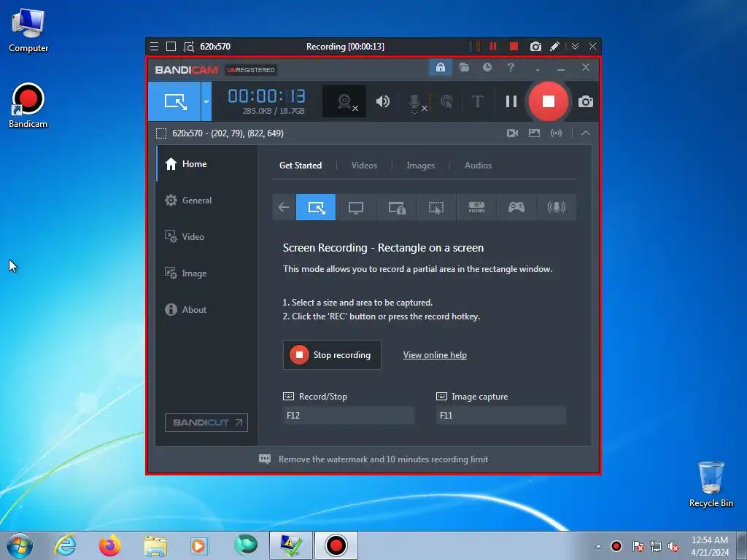The height and width of the screenshot is (560, 747).
Task: Click the muted volume tray icon
Action: point(673,546)
